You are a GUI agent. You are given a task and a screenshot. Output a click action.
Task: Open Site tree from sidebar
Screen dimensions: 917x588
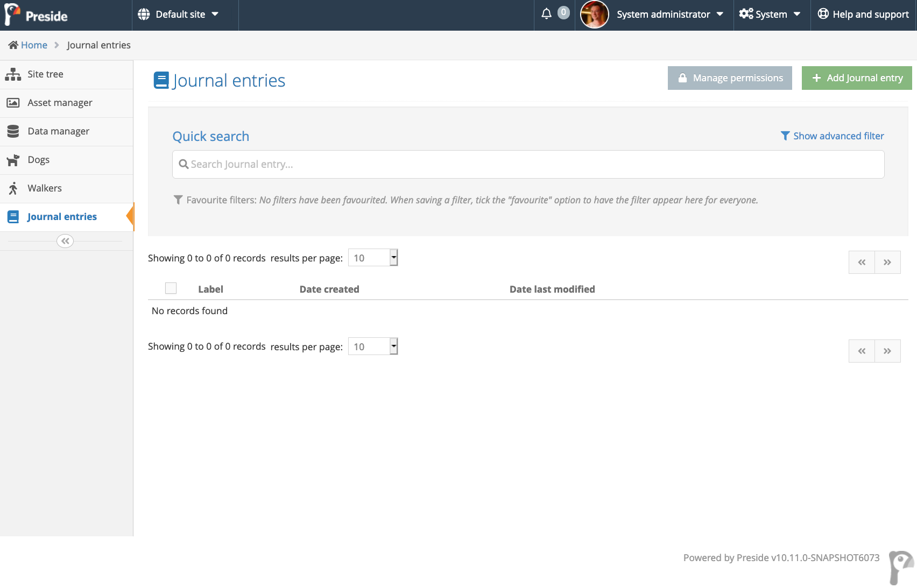pos(45,74)
